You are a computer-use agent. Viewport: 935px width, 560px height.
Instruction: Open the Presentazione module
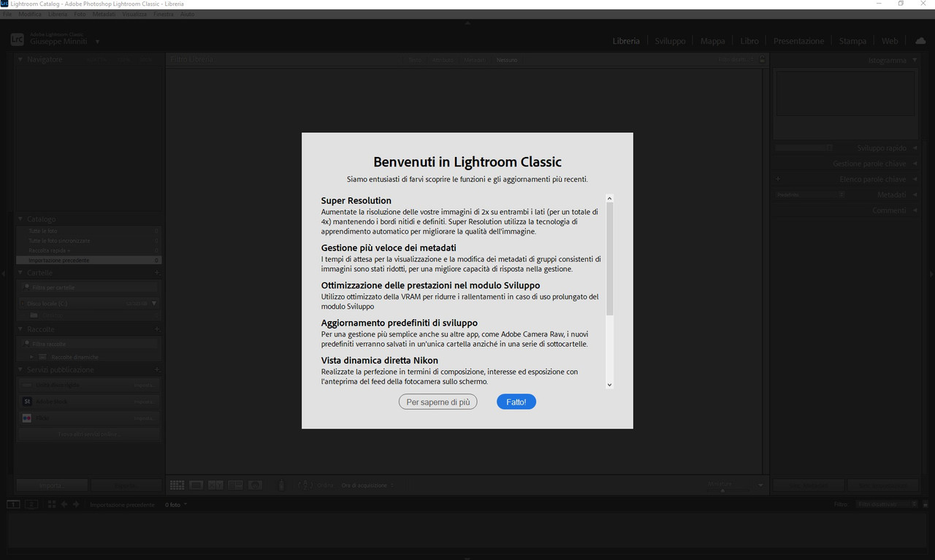click(x=798, y=41)
